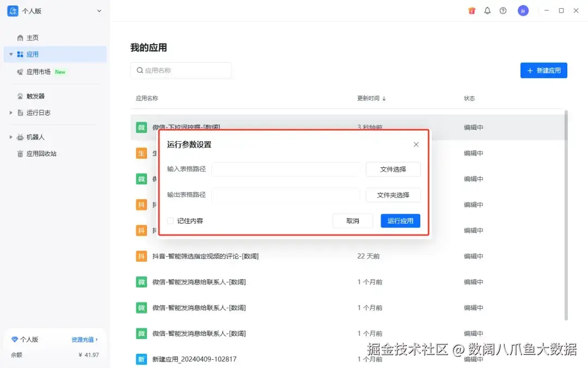Image resolution: width=588 pixels, height=368 pixels.
Task: Expand the 个人版 edition dropdown
Action: click(x=99, y=11)
